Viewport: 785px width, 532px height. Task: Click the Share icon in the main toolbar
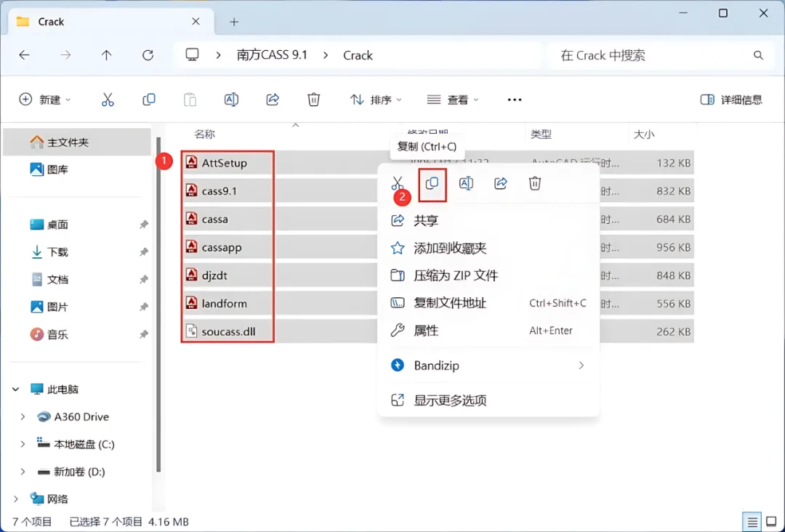tap(273, 100)
